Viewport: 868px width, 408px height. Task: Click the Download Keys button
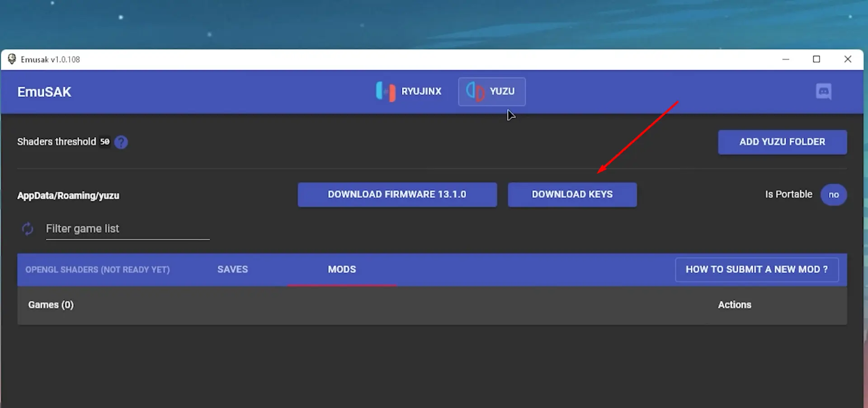coord(572,194)
